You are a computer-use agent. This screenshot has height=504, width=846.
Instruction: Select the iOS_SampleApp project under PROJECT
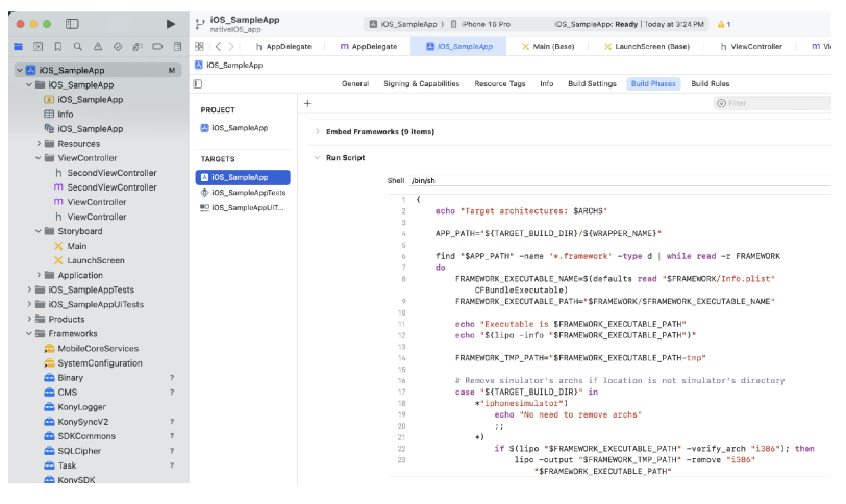tap(234, 128)
